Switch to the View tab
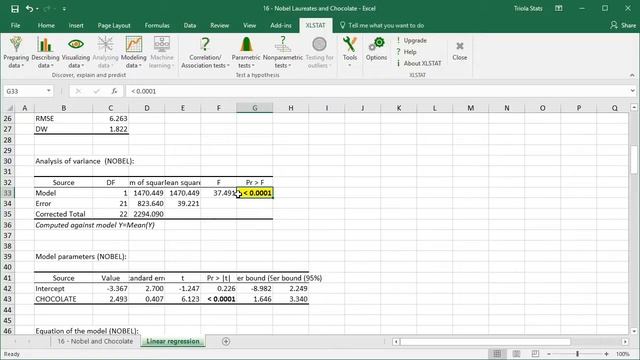640x360 pixels. tap(249, 25)
